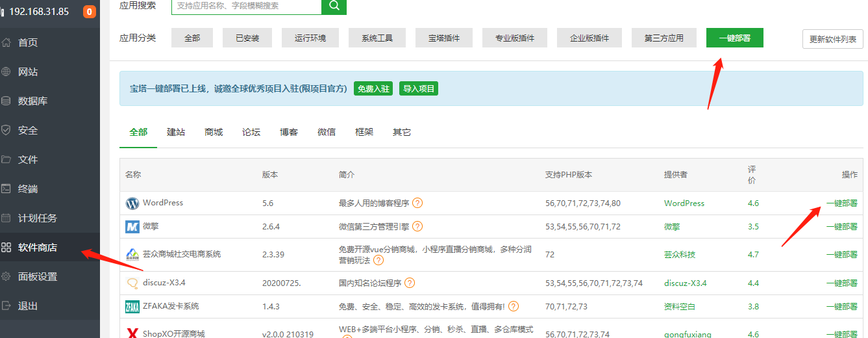This screenshot has width=868, height=338.
Task: Switch to the 商城 tab
Action: click(214, 132)
